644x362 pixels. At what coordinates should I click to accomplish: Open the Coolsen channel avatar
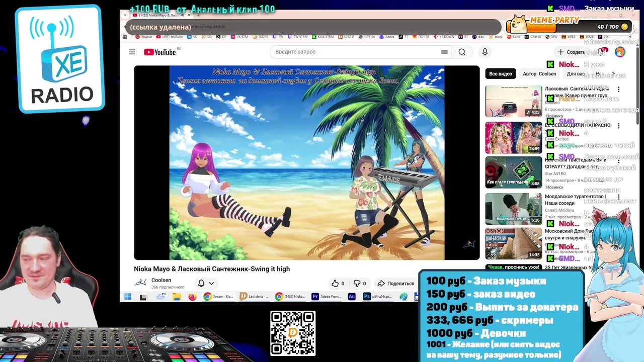140,283
